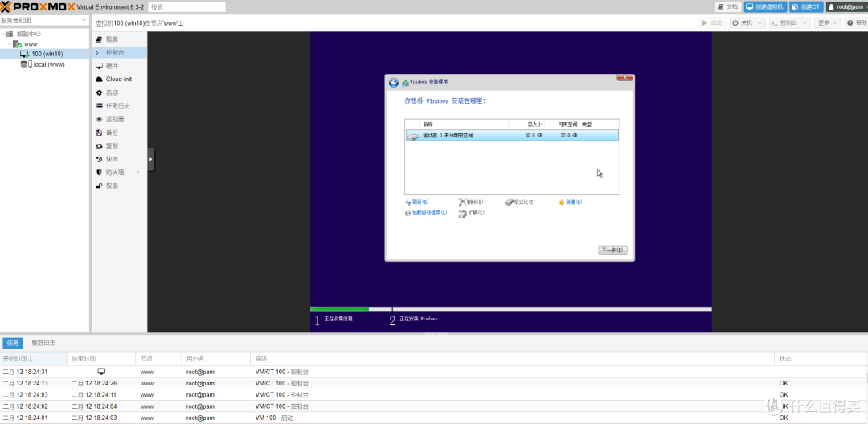Expand the 关机 (Shutdown) dropdown arrow
868x424 pixels.
click(x=759, y=23)
